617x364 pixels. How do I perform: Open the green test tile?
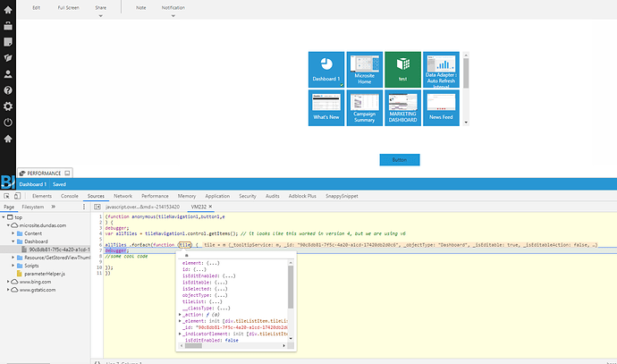403,70
